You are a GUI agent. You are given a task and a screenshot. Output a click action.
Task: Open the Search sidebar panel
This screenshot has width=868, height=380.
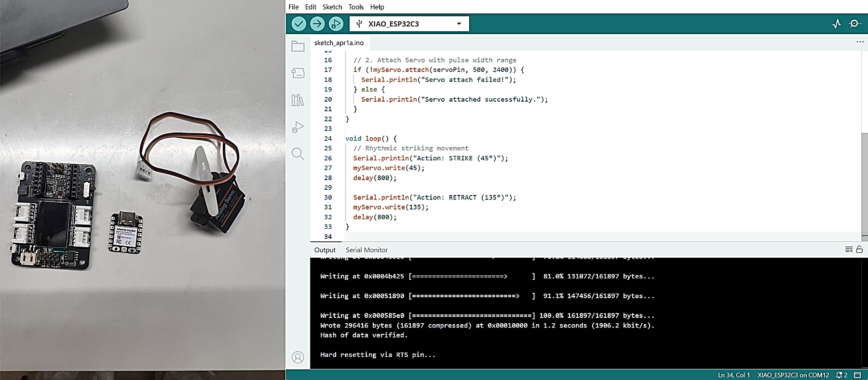point(298,154)
